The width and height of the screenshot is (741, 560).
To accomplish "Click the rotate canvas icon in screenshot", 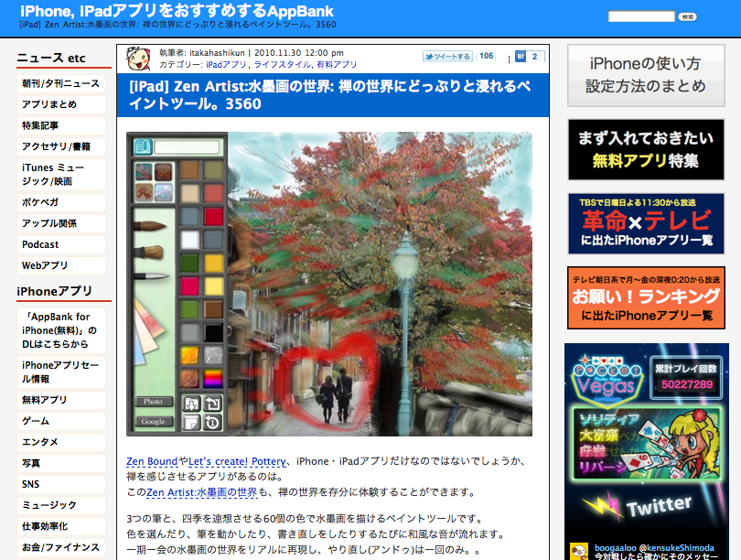I will click(212, 404).
